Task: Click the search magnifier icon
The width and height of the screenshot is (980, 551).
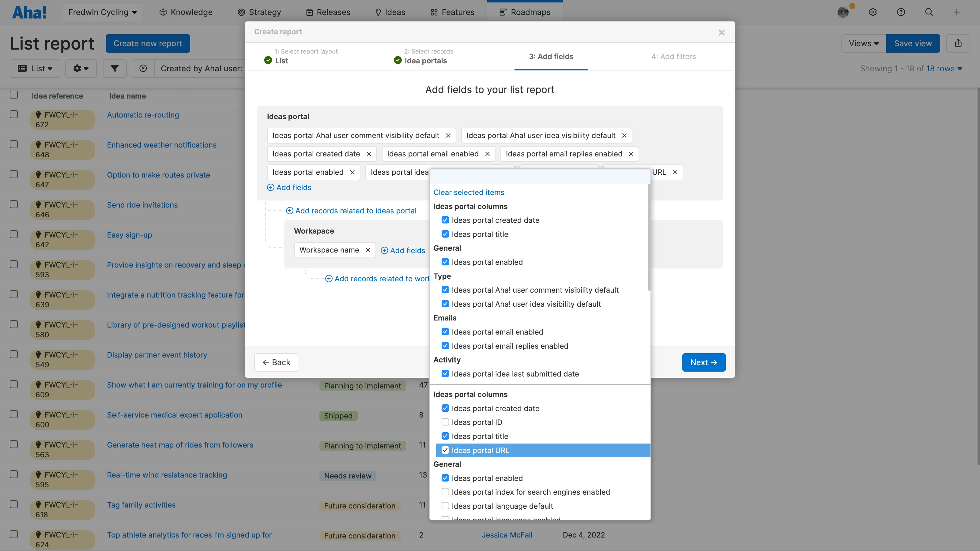Action: (929, 12)
